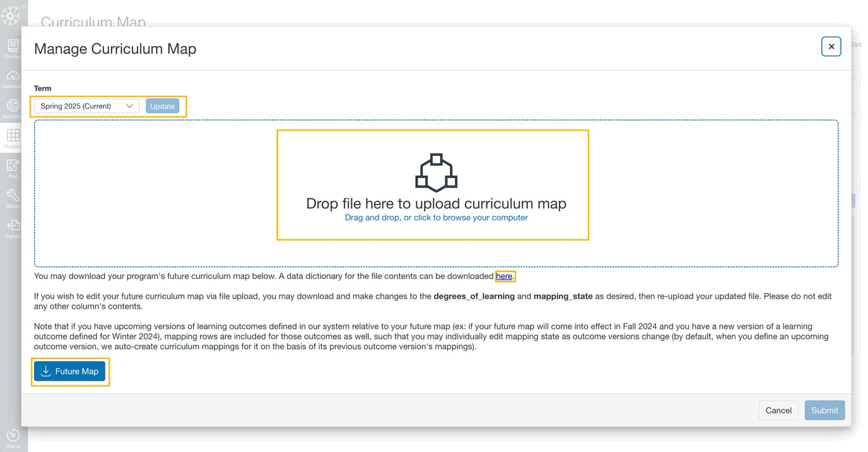Submit the curriculum map changes
The image size is (868, 452).
824,410
